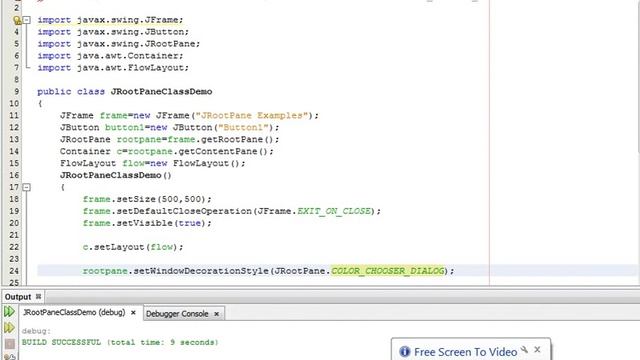Screen dimensions: 640x360
Task: Click the Stop icon in Output sidebar
Action: coord(10,344)
